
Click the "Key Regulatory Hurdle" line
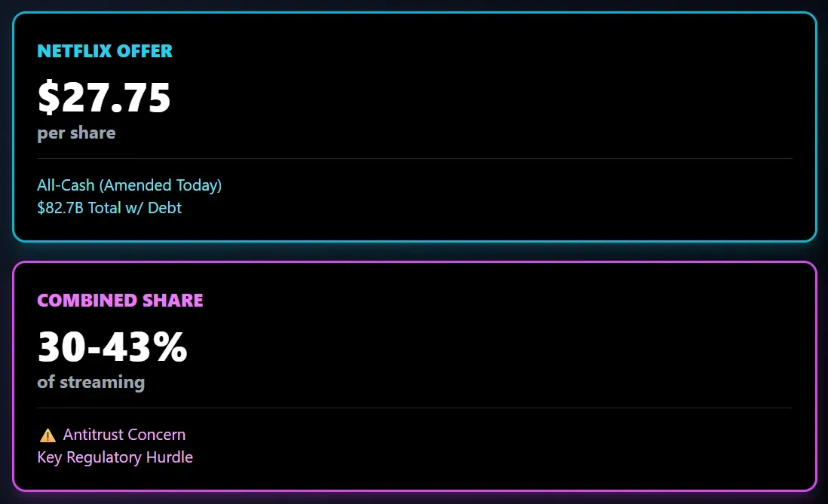[x=115, y=457]
